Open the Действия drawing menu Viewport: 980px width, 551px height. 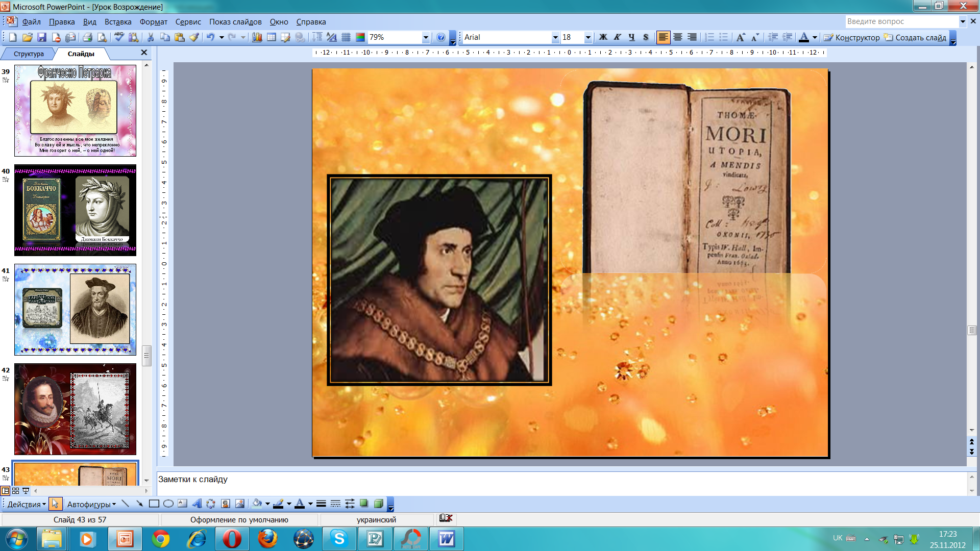coord(27,504)
